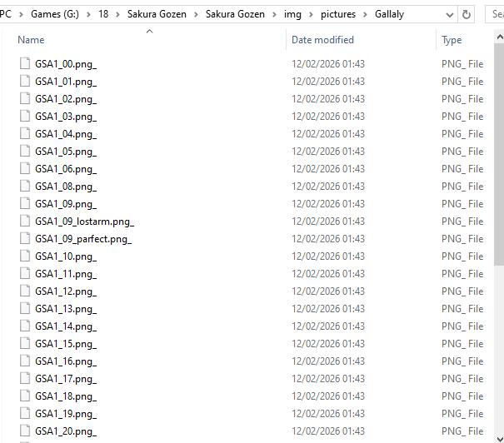Select file name GSA1_12.png_
504x443 pixels.
(66, 291)
